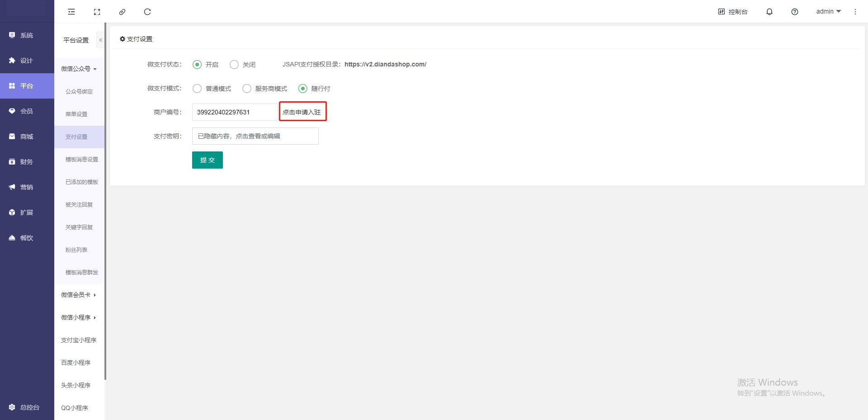Click the 支付密钥 input field

pos(255,136)
